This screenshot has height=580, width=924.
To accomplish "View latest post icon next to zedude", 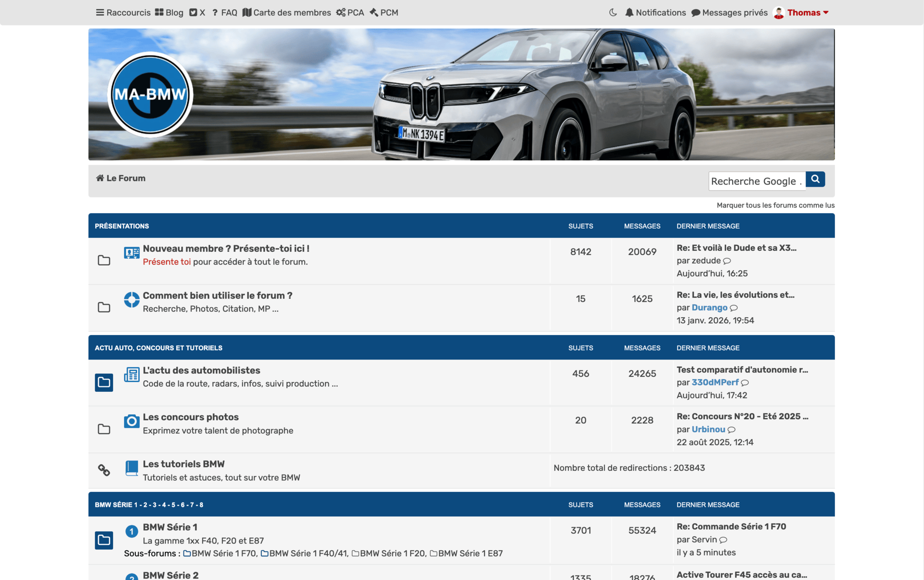I will [x=727, y=261].
